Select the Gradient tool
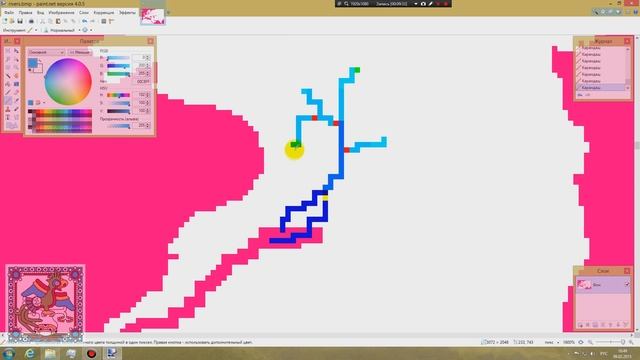The image size is (640, 360). [x=16, y=84]
